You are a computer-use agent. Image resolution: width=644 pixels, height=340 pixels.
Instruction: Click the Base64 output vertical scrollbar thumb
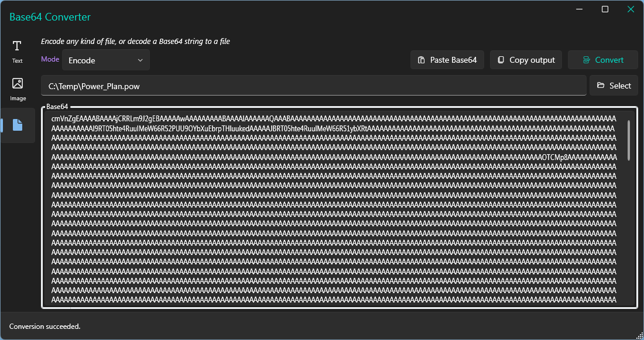pos(629,141)
